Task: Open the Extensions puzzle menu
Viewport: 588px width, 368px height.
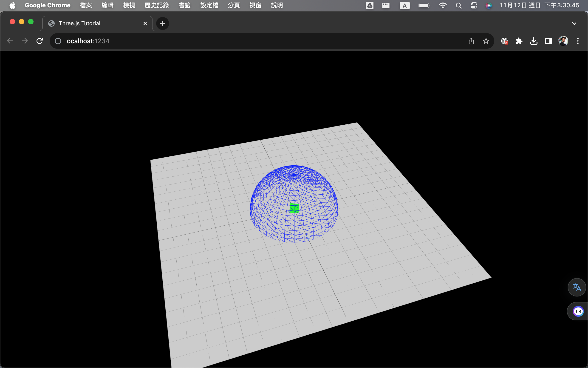Action: 519,41
